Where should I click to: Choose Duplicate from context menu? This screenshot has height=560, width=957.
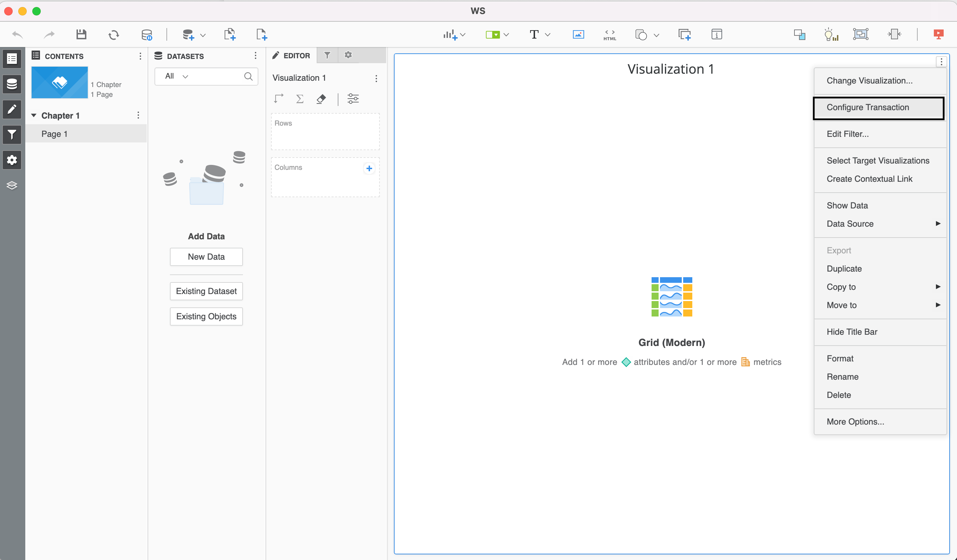[x=879, y=269]
